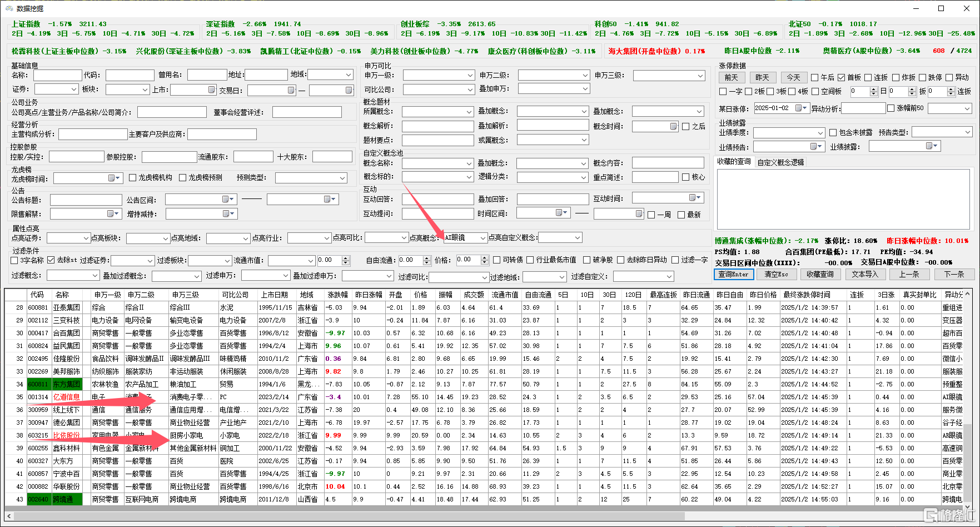Image resolution: width=980 pixels, height=527 pixels.
Task: Toggle the 空间板 checkbox
Action: pyautogui.click(x=815, y=92)
